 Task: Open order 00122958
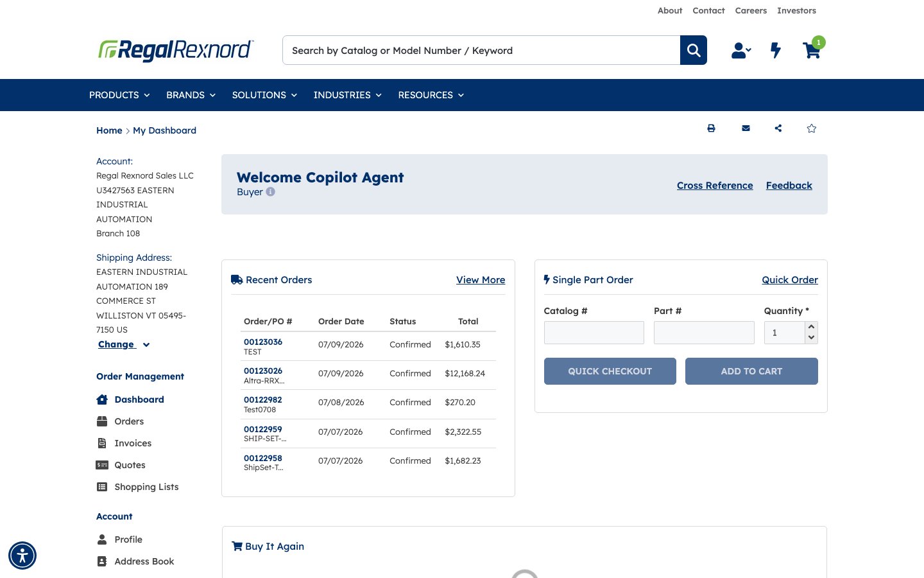tap(263, 459)
